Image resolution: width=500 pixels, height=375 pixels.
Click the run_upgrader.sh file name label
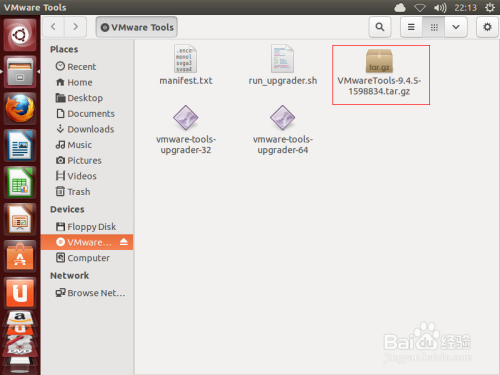coord(283,81)
